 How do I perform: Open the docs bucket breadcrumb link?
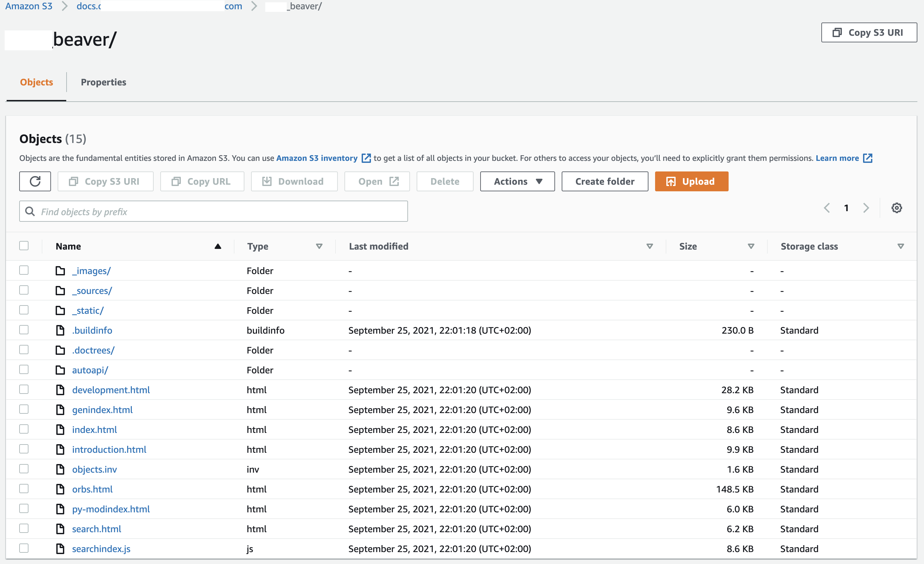coord(159,6)
